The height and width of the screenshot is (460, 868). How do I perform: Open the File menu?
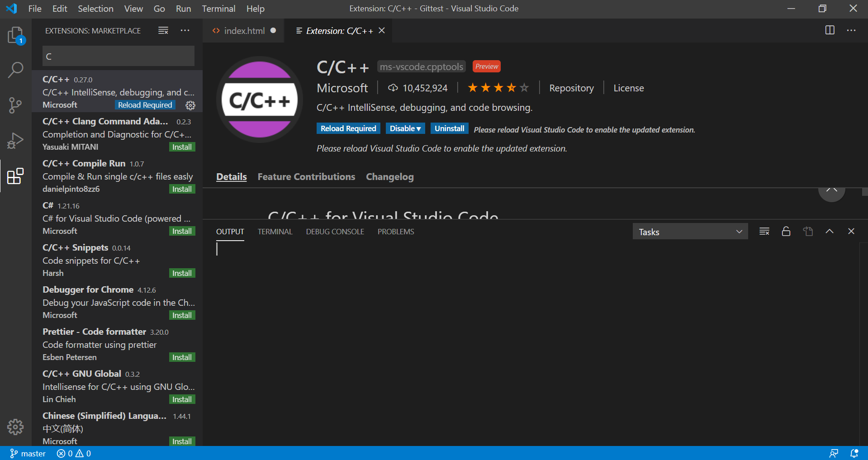click(35, 9)
